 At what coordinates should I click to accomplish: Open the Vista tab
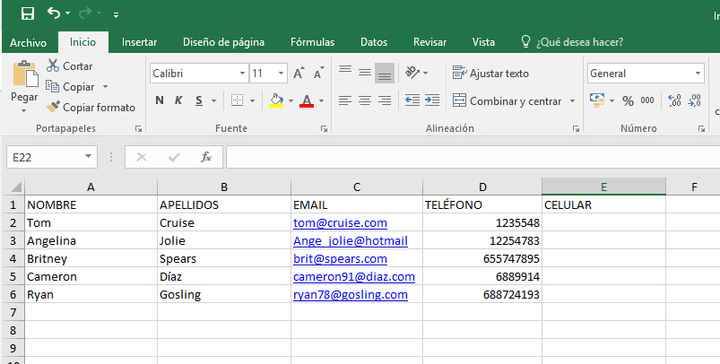[x=483, y=42]
